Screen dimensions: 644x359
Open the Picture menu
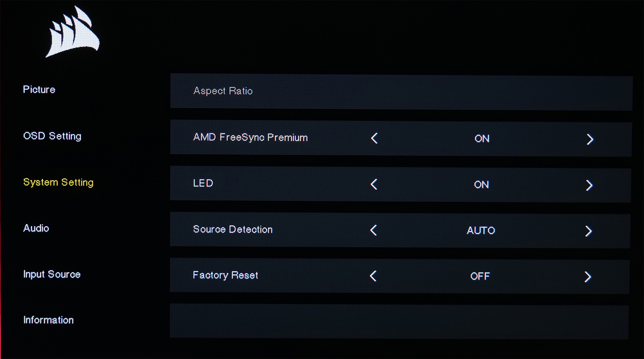click(39, 90)
